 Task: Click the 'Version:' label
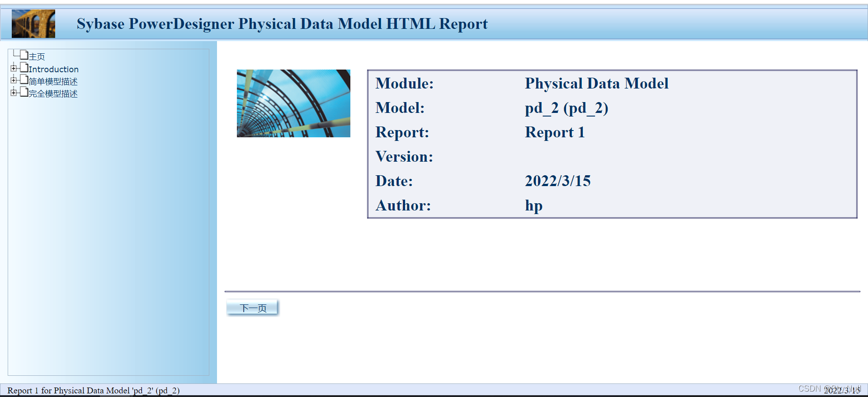(x=404, y=157)
